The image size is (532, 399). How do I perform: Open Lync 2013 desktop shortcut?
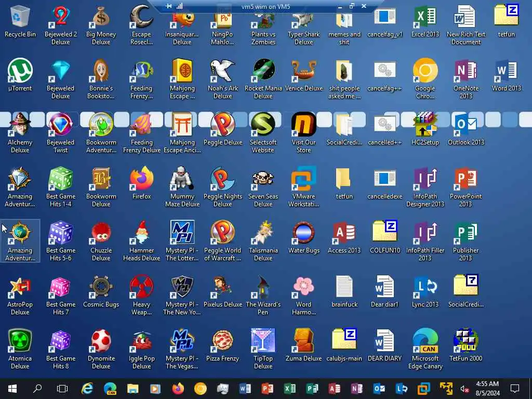(x=425, y=291)
